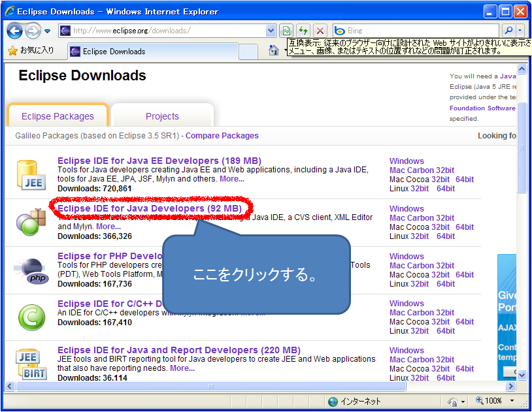Go to the Home page icon
Image resolution: width=532 pixels, height=412 pixels.
pos(274,50)
